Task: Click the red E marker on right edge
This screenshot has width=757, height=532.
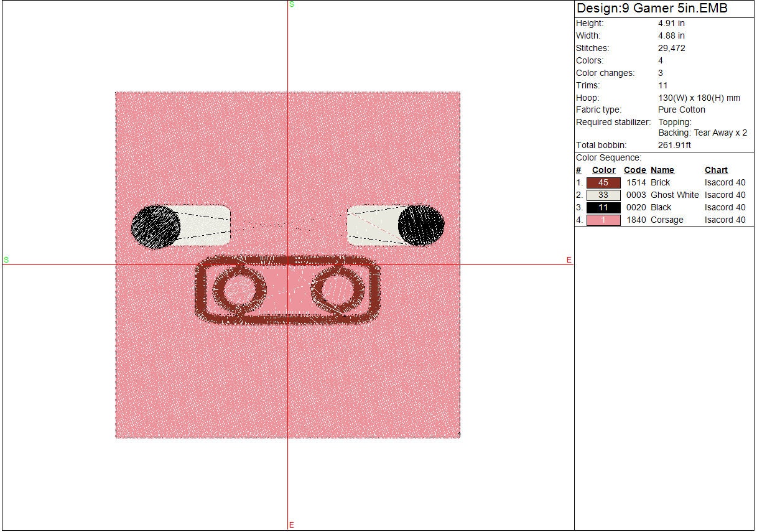Action: point(569,260)
